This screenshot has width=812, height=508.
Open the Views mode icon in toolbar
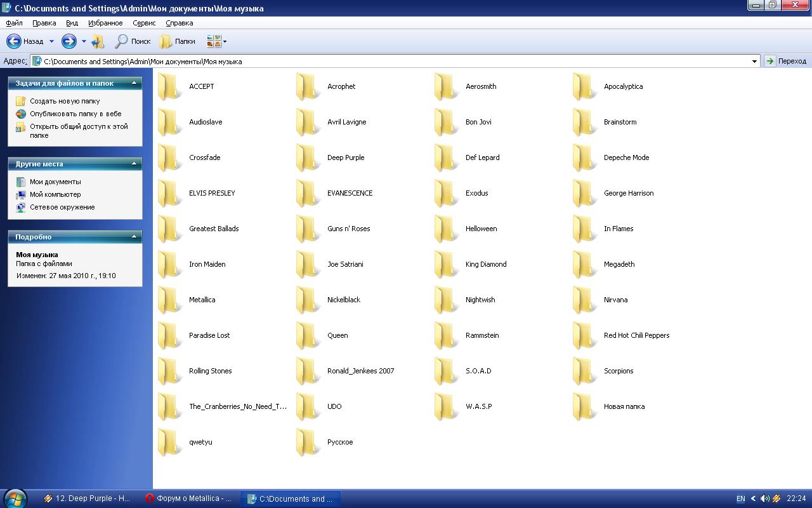(214, 41)
